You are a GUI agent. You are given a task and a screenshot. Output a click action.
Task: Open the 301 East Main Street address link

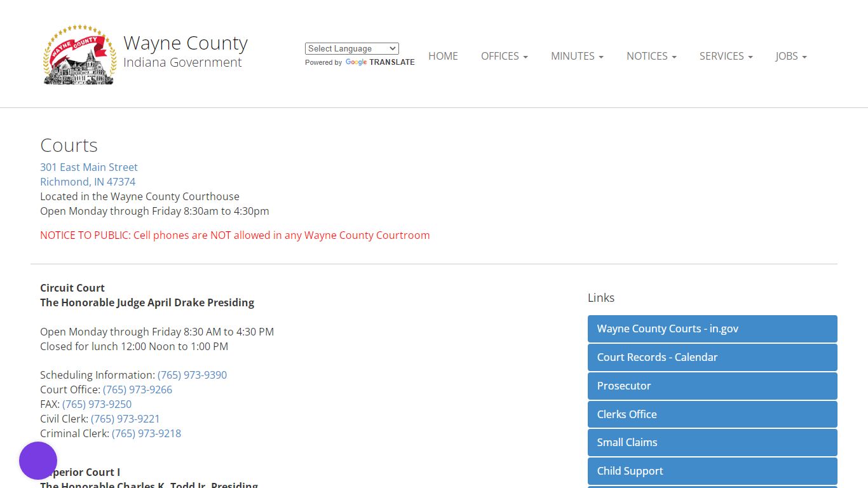pyautogui.click(x=89, y=167)
